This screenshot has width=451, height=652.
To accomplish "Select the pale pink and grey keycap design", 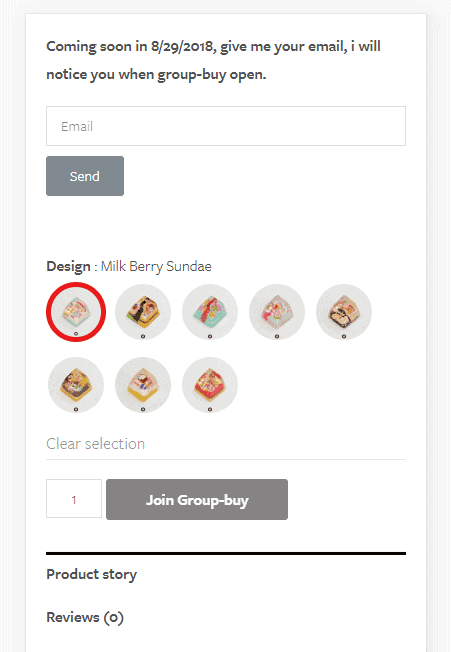I will pyautogui.click(x=277, y=312).
